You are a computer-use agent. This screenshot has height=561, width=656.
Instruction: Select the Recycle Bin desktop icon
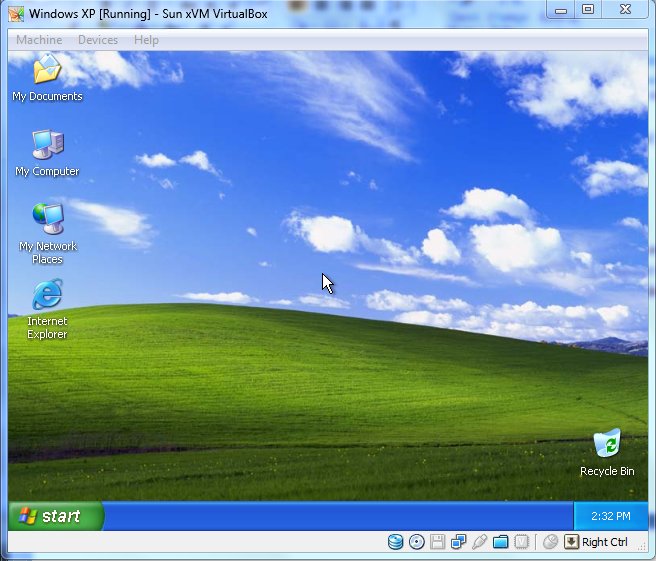click(x=607, y=453)
